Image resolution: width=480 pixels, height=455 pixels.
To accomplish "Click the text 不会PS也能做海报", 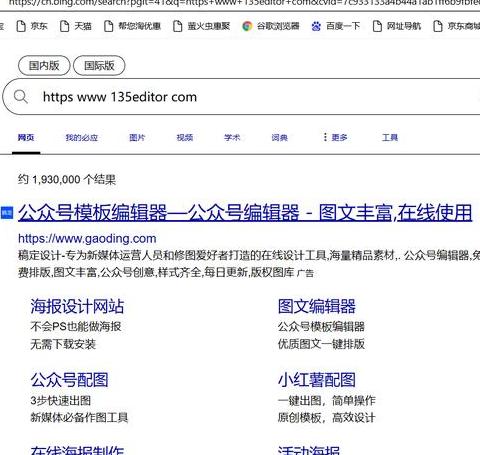I will click(76, 326).
